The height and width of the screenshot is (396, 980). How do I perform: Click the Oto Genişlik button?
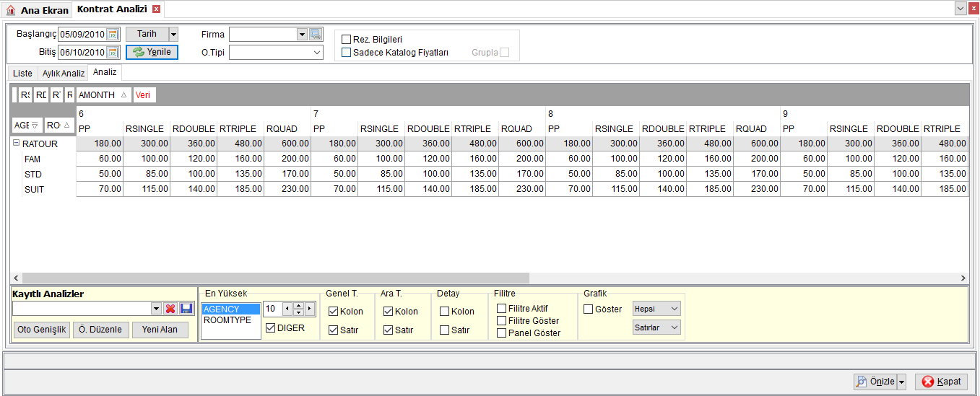(41, 330)
